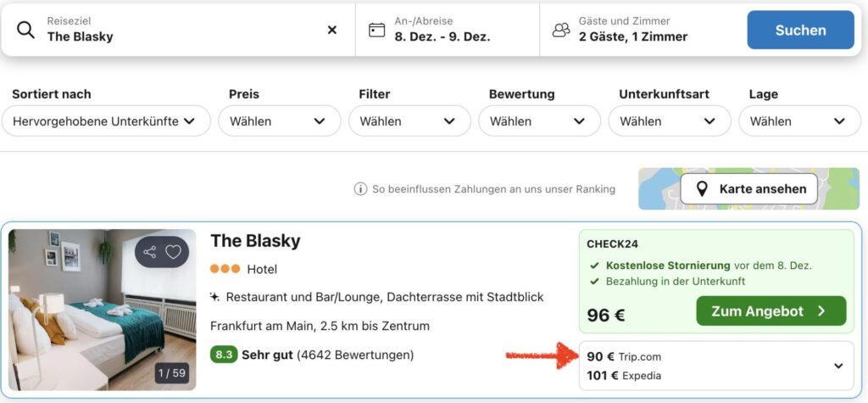Viewport: 868px width, 403px height.
Task: Save The Blasky to favorites heart
Action: [x=173, y=252]
